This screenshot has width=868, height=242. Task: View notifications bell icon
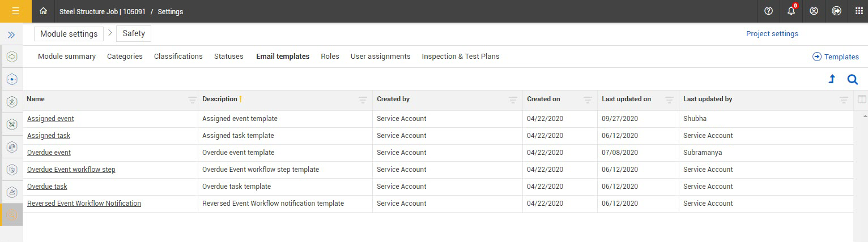tap(791, 11)
